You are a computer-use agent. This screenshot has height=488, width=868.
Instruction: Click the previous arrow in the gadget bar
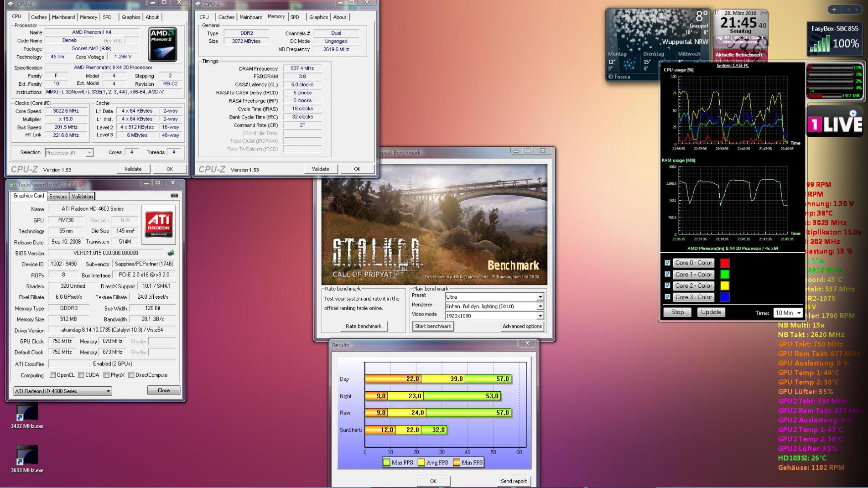click(848, 10)
